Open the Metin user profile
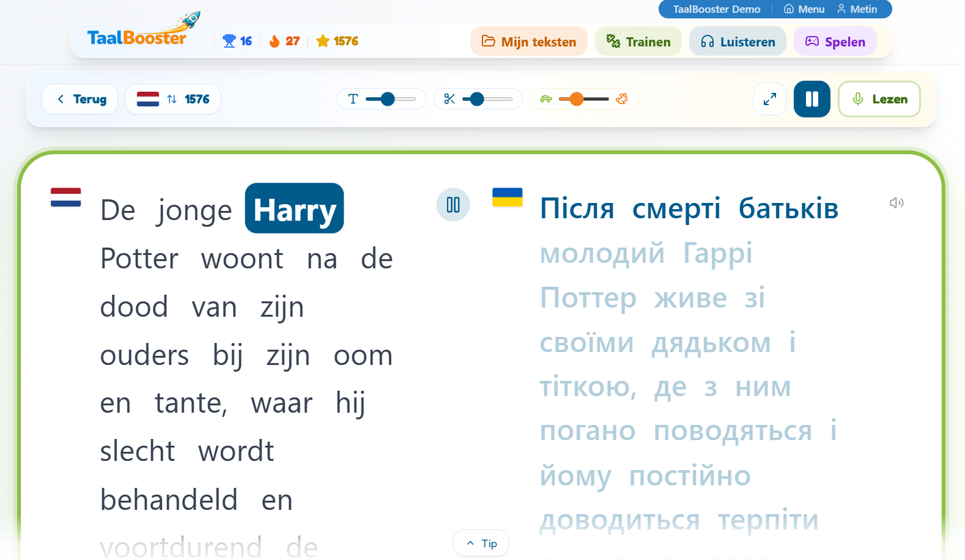This screenshot has width=965, height=560. pos(857,9)
